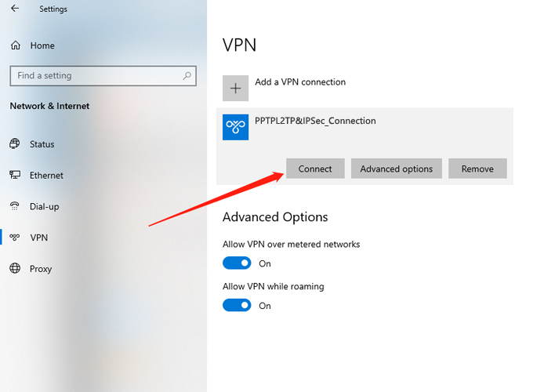Select the PPTPL2TP&IPSec_Connection entry name
This screenshot has height=392, width=555.
(315, 121)
